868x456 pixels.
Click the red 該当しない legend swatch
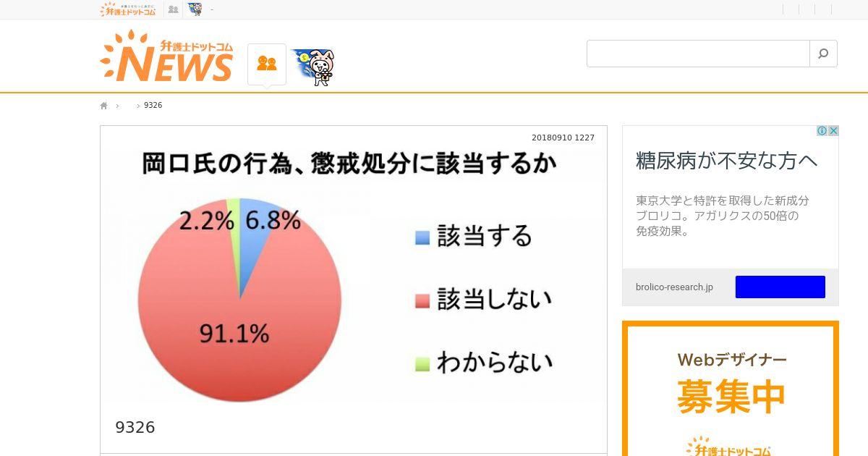point(422,300)
